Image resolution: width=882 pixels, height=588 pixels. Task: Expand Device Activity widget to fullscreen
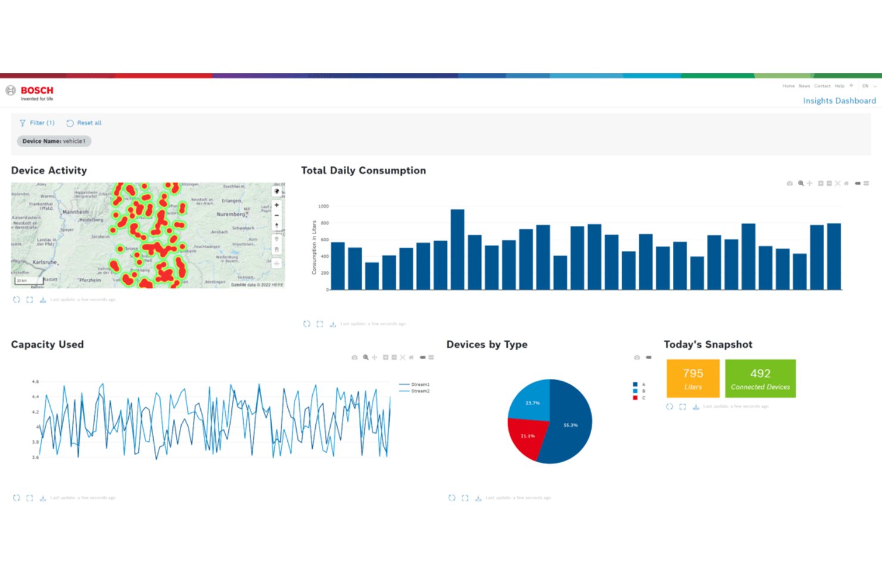pos(30,300)
